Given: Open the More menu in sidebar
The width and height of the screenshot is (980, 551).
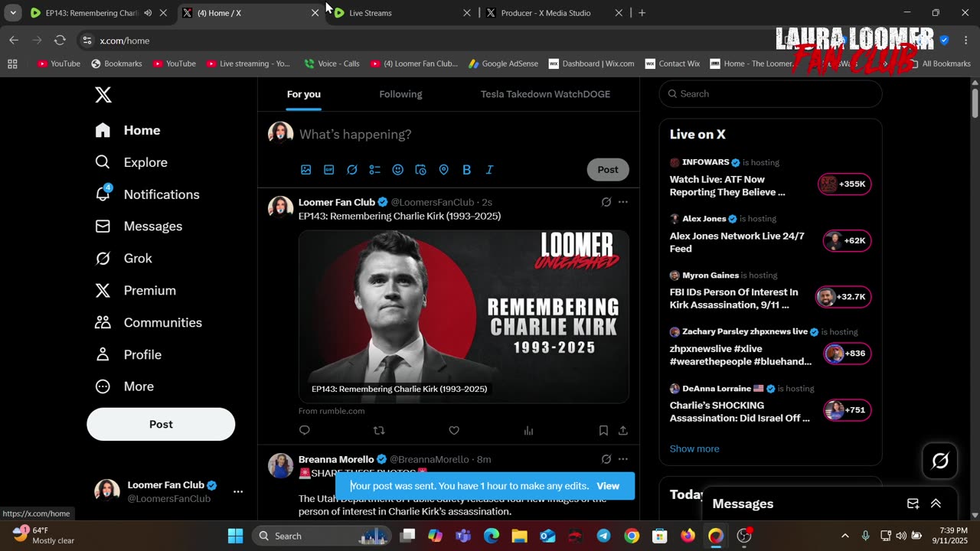Looking at the screenshot, I should [124, 387].
